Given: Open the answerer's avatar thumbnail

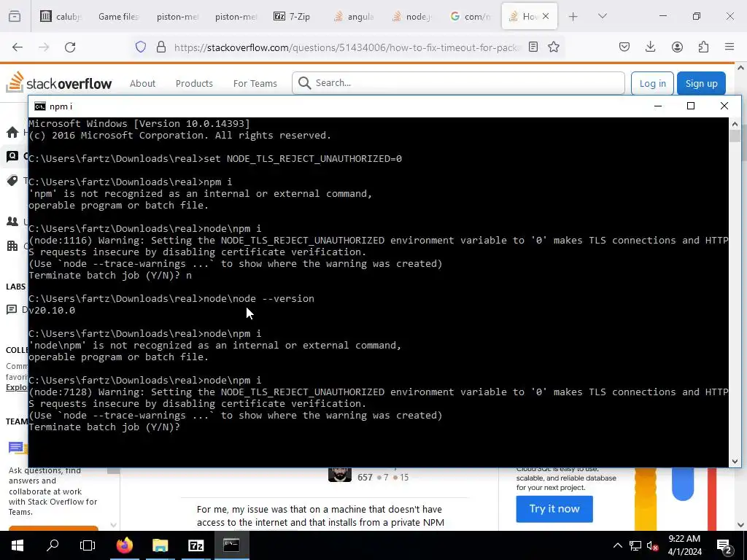Looking at the screenshot, I should [x=340, y=475].
